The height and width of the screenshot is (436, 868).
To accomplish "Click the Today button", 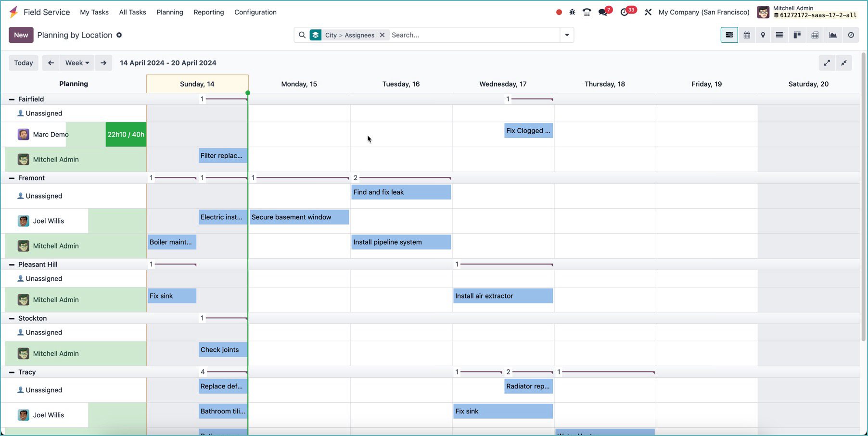I will pyautogui.click(x=24, y=63).
